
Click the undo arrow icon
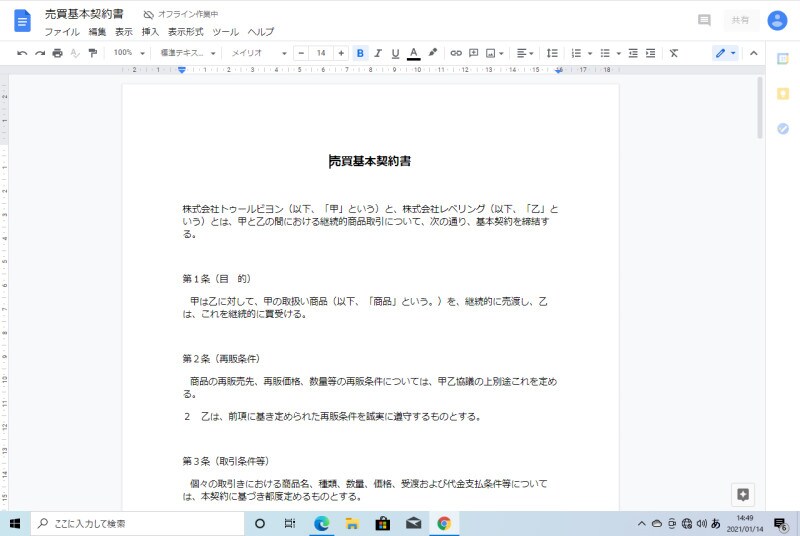coord(22,53)
